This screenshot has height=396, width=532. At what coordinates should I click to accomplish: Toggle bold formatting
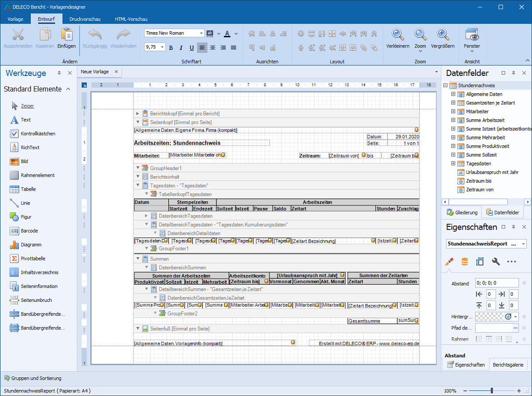tap(171, 48)
